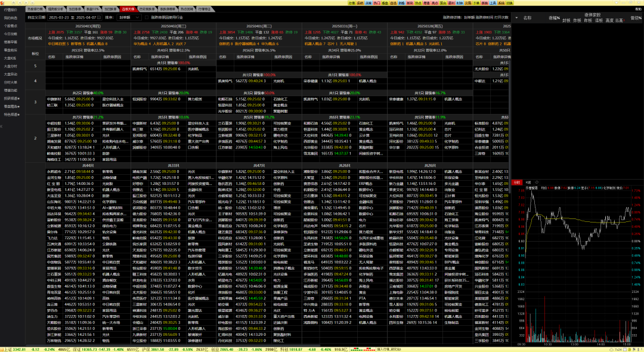Image resolution: width=644 pixels, height=352 pixels.
Task: Go back with the left arrow icon
Action: pyautogui.click(x=20, y=2)
